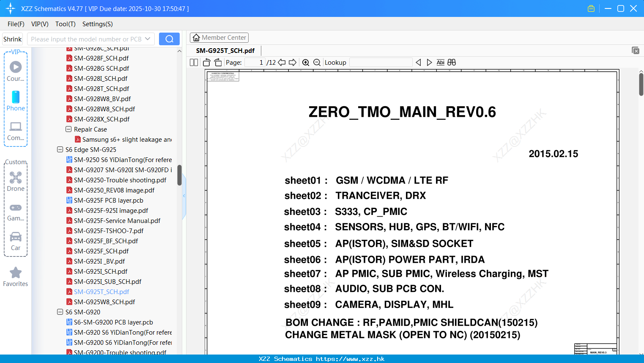Open SM-G925I _BV.pdf

tap(99, 261)
